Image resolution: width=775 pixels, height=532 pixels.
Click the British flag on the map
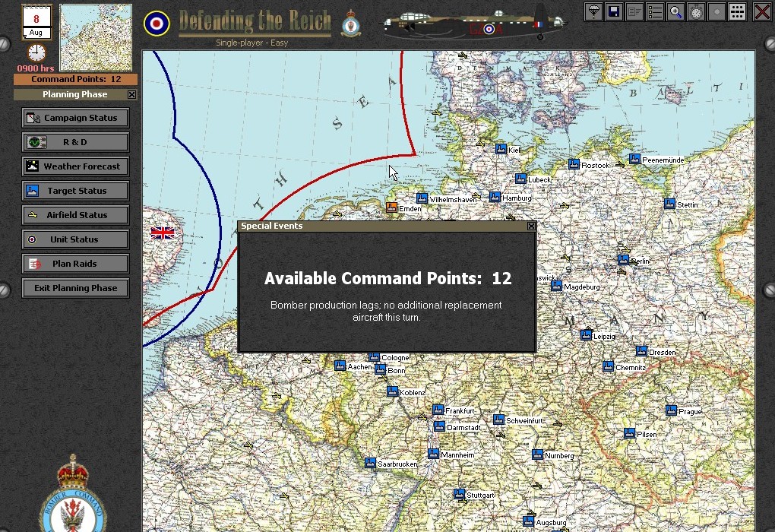click(163, 233)
